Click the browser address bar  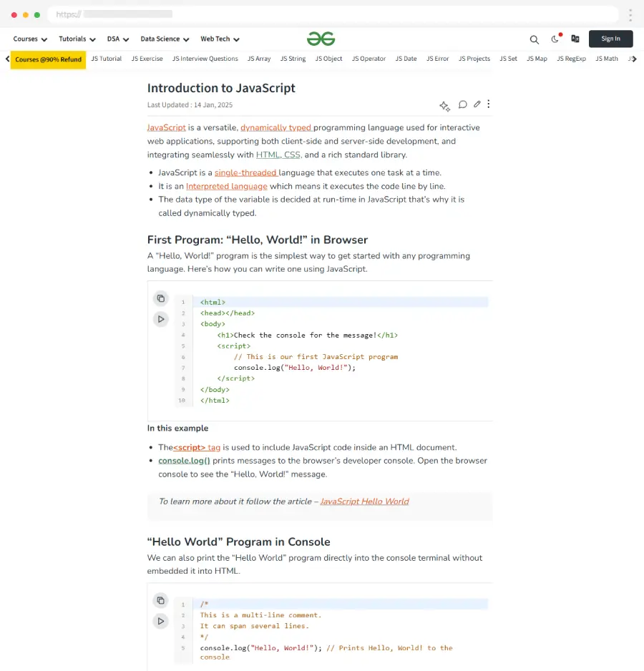point(333,14)
